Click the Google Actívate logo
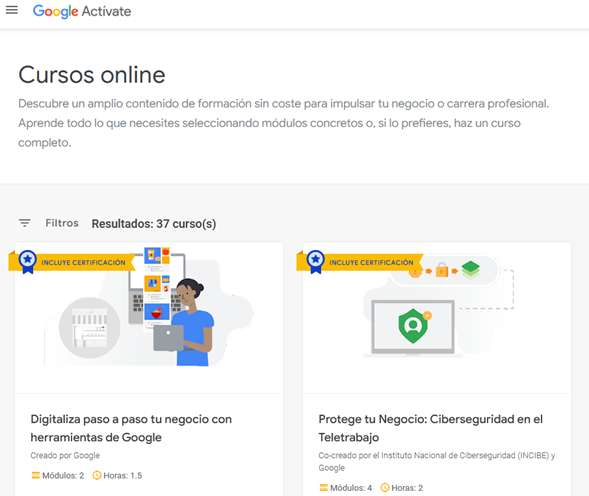The height and width of the screenshot is (496, 589). click(x=82, y=11)
